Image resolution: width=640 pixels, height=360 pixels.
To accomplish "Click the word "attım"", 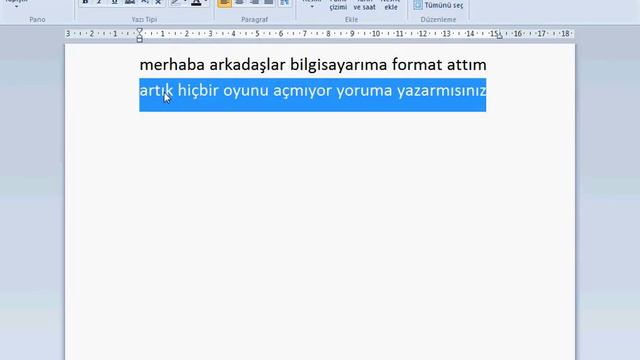I will 467,64.
